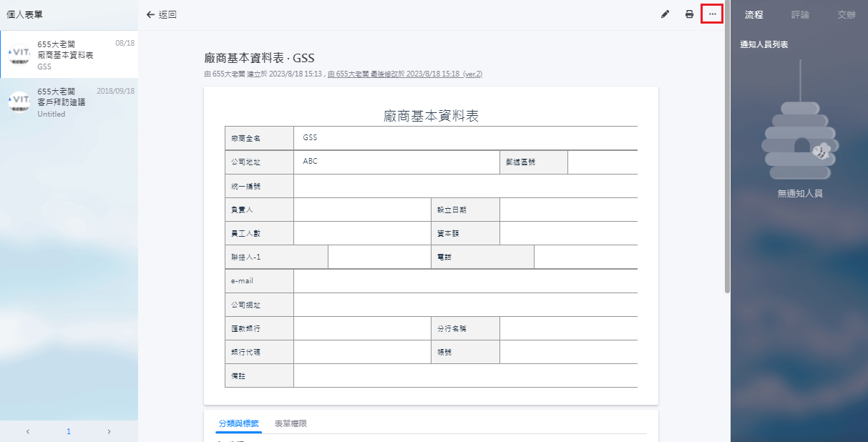Click page number 1 in pagination
This screenshot has height=442, width=868.
69,431
